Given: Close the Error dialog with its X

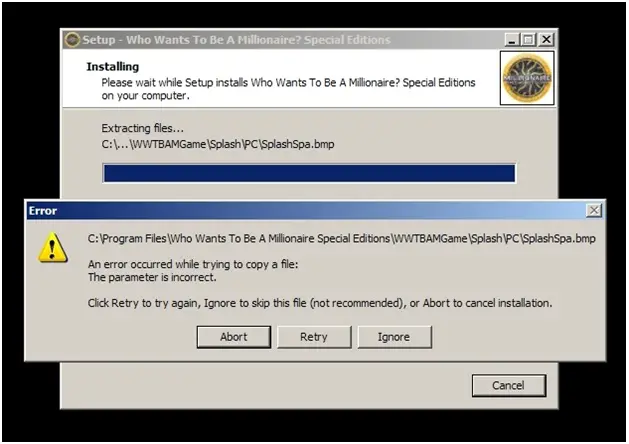Looking at the screenshot, I should [594, 210].
